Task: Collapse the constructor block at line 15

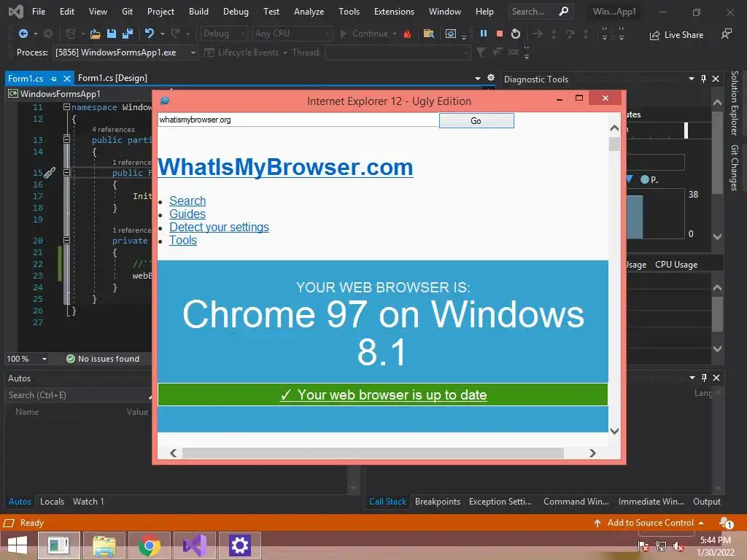Action: pos(66,172)
